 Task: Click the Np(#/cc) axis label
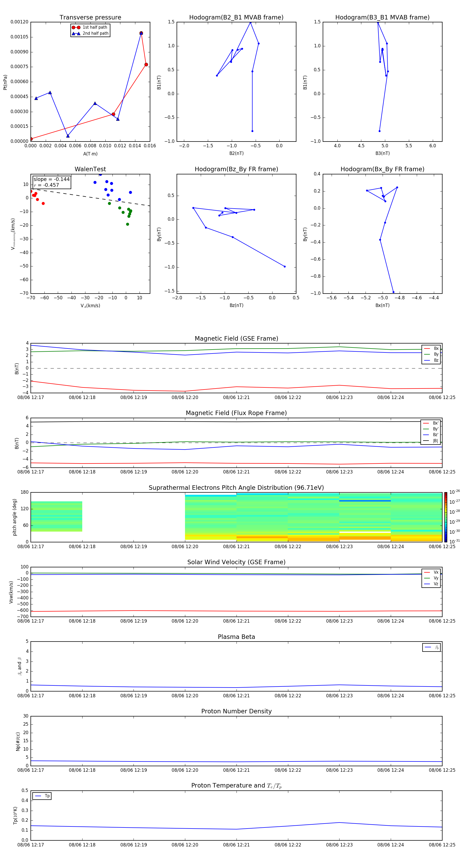point(18,741)
